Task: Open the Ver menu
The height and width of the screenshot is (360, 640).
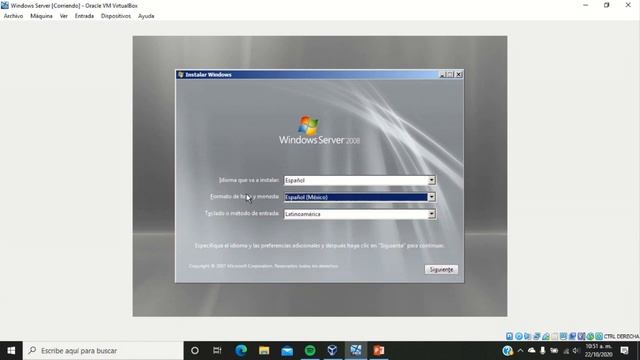Action: tap(64, 16)
